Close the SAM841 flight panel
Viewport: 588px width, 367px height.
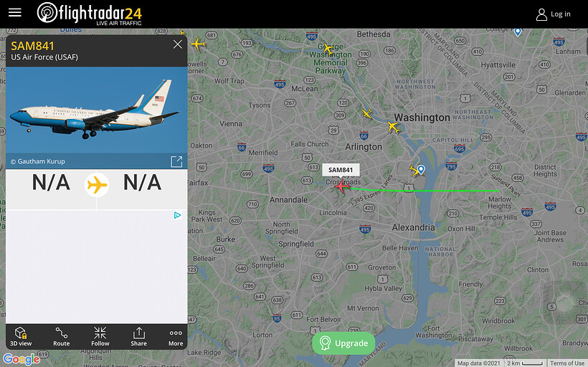click(177, 44)
